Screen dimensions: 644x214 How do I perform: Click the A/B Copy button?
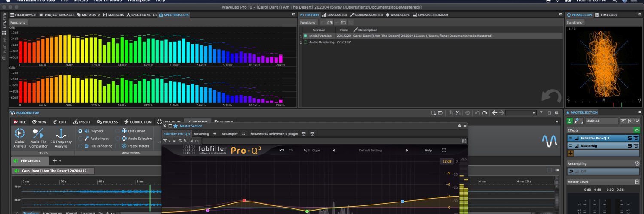tap(316, 151)
